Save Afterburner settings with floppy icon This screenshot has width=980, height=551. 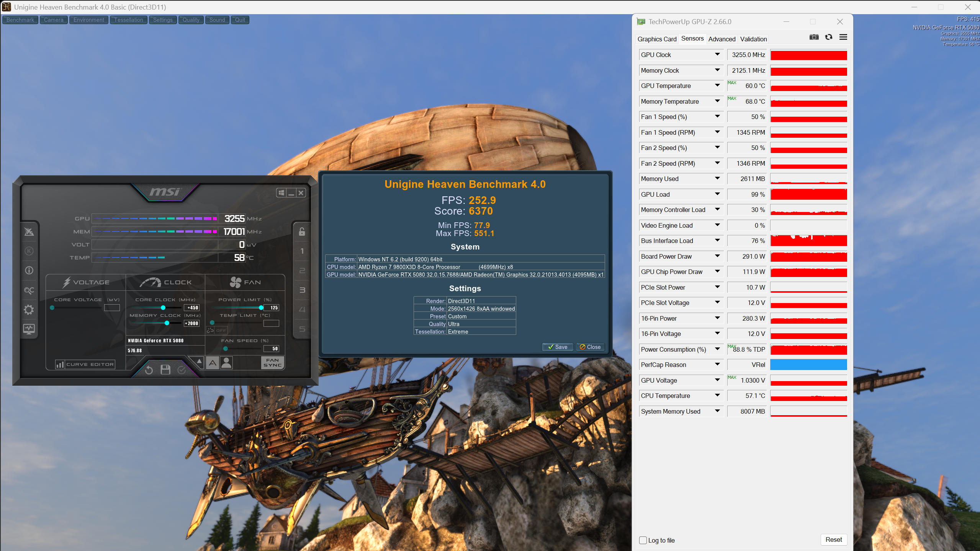(165, 370)
